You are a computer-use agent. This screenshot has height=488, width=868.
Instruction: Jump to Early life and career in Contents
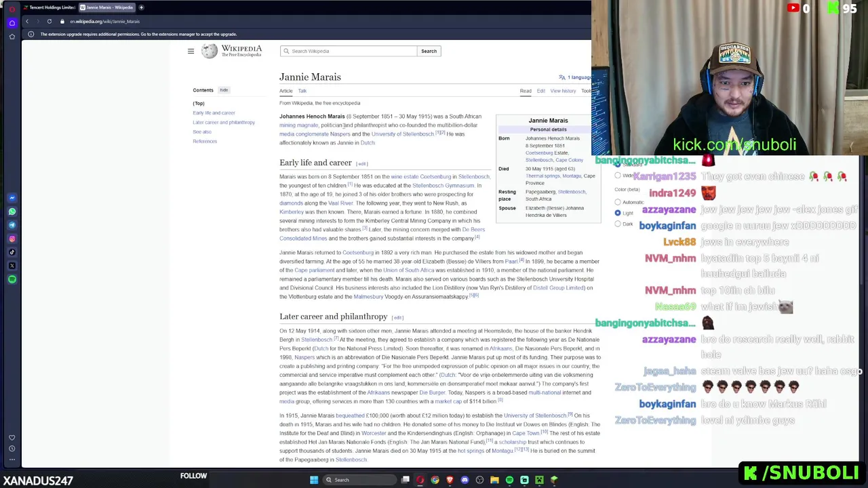214,113
